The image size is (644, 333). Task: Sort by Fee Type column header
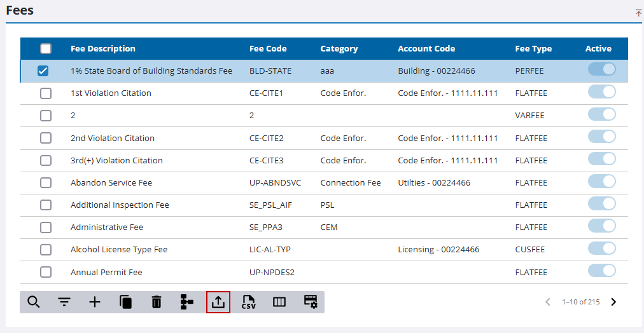point(533,49)
